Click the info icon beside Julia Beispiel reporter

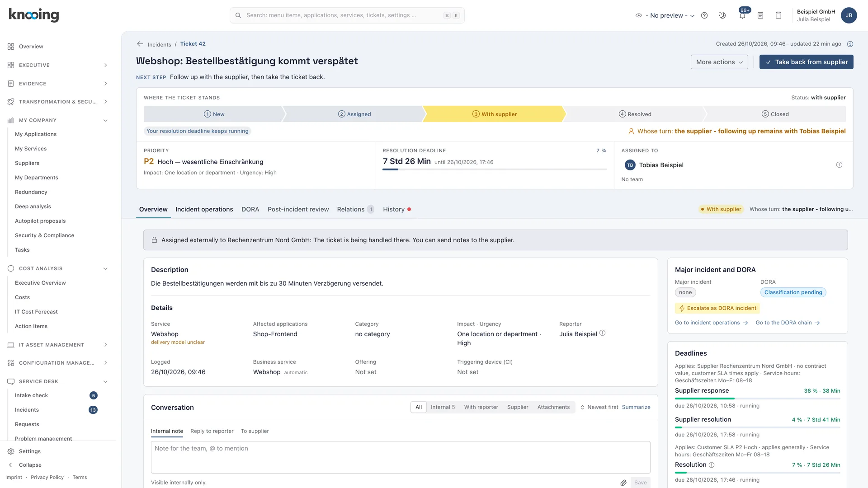(x=603, y=333)
